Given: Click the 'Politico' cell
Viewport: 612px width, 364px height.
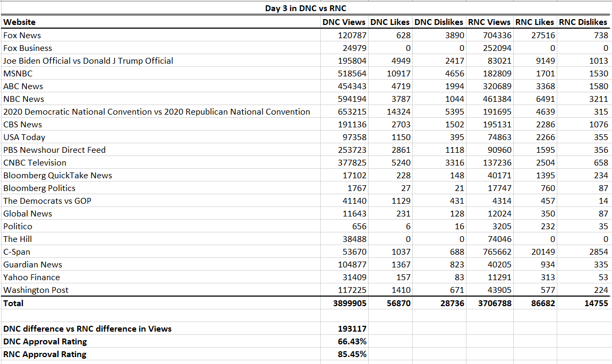Looking at the screenshot, I should 161,226.
